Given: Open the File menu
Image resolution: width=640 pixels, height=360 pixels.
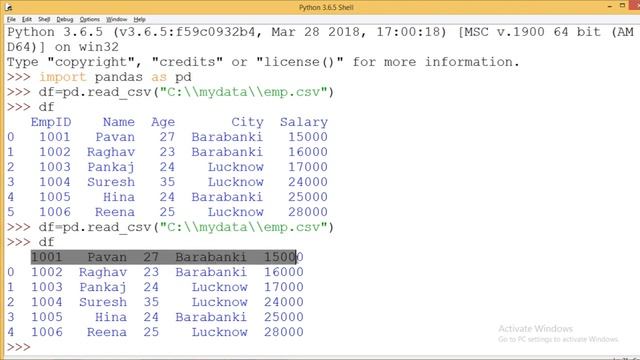Looking at the screenshot, I should click(x=11, y=19).
